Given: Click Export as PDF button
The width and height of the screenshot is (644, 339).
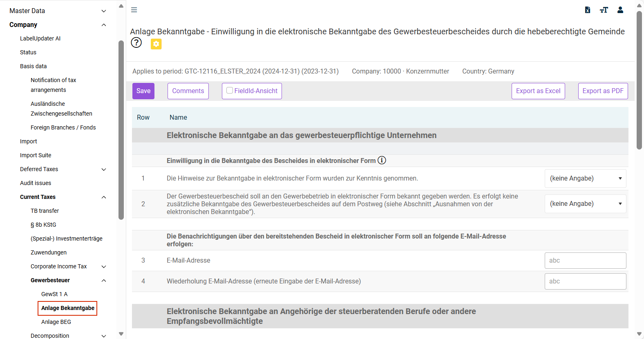Looking at the screenshot, I should tap(603, 91).
